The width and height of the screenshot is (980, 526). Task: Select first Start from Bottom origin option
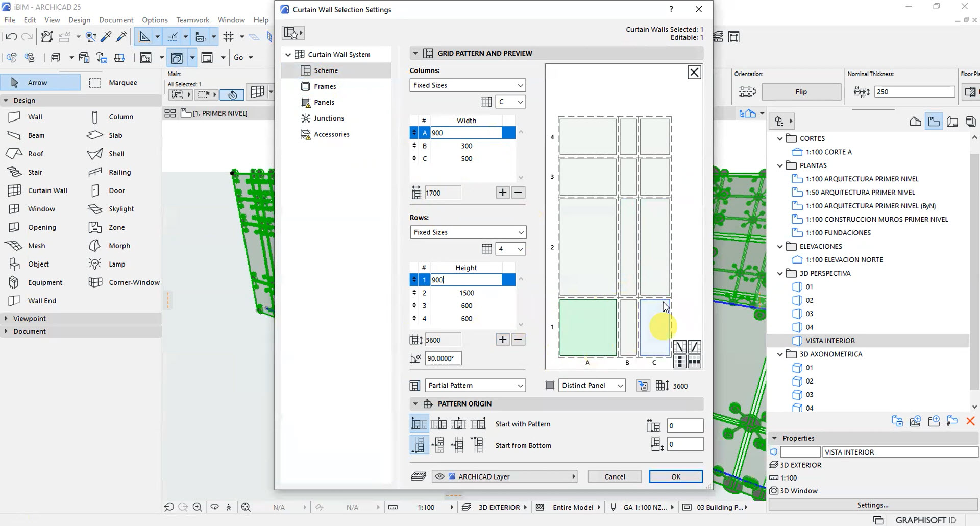point(419,445)
